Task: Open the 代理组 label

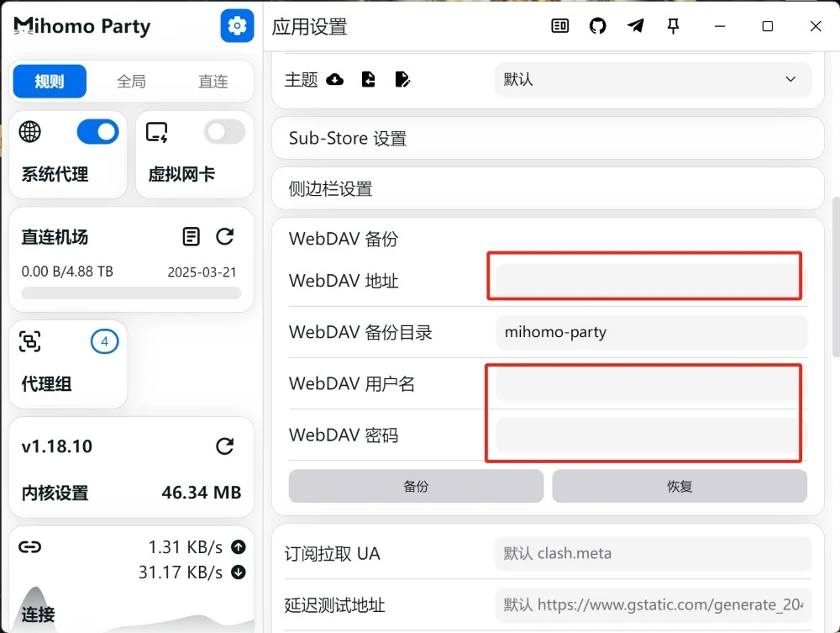Action: tap(46, 384)
